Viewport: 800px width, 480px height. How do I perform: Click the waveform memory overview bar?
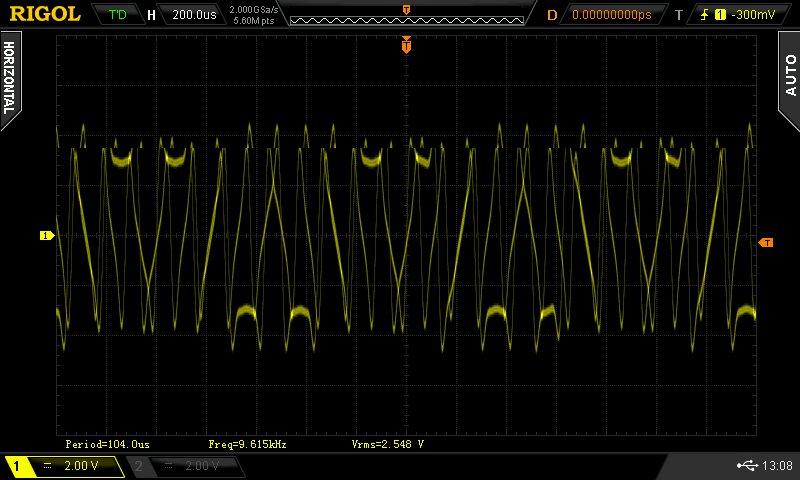click(407, 20)
